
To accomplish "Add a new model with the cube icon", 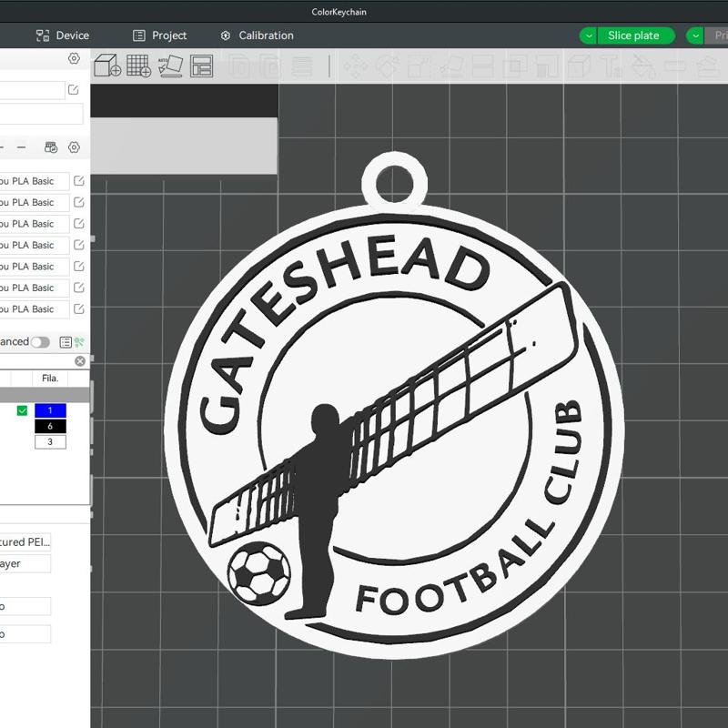I will [107, 66].
